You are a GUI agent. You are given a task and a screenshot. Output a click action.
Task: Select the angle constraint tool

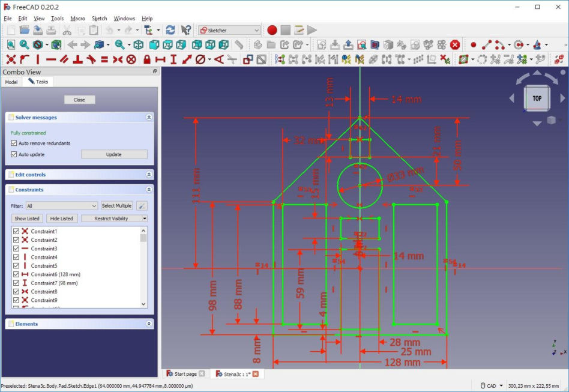point(219,59)
